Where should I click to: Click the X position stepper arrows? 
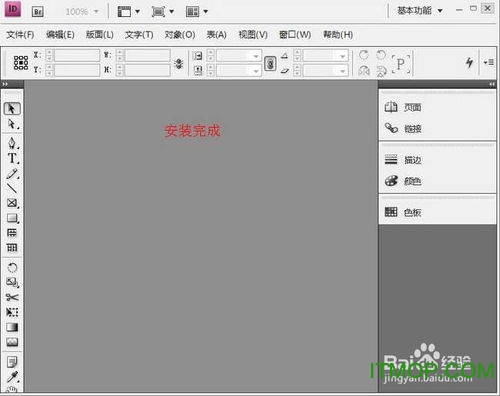[49, 55]
